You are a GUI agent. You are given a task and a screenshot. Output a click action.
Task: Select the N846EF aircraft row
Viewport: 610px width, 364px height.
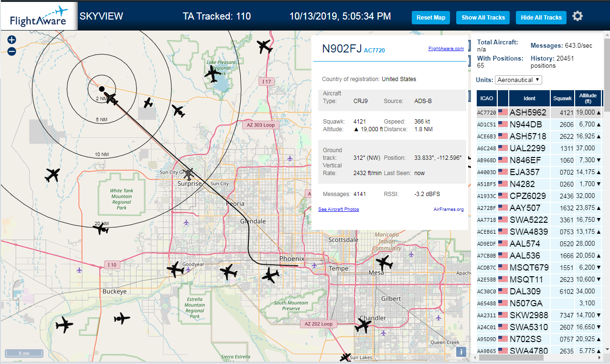coord(539,160)
